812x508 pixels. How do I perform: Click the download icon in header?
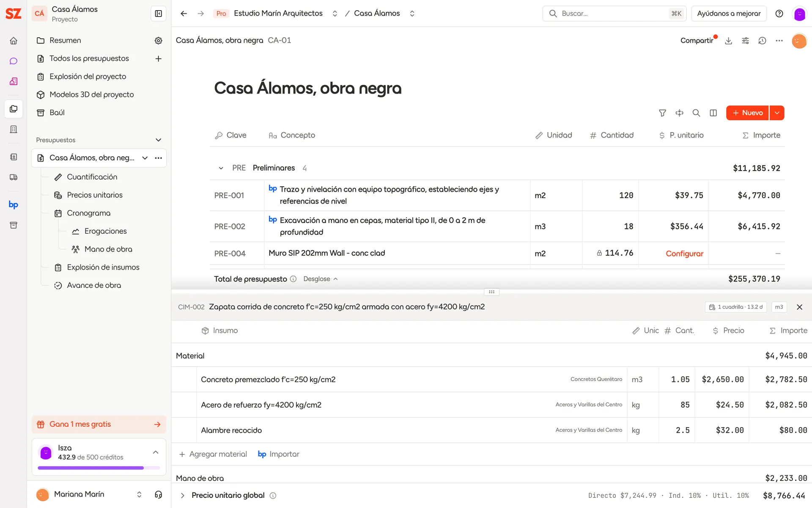click(728, 41)
